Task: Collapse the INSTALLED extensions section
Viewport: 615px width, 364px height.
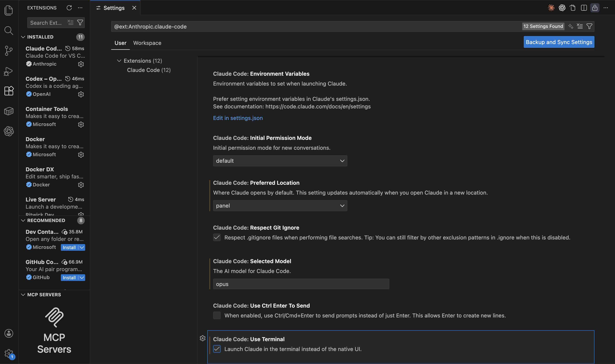Action: 23,37
